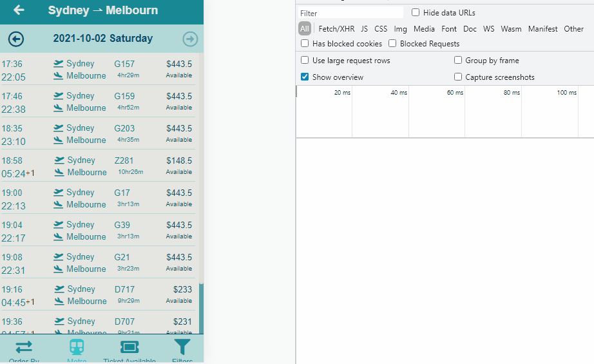Filter requests by Fetch/XHR

click(x=336, y=29)
